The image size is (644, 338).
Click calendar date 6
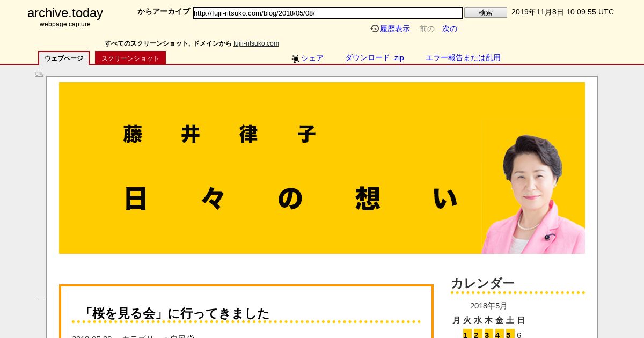click(x=519, y=335)
